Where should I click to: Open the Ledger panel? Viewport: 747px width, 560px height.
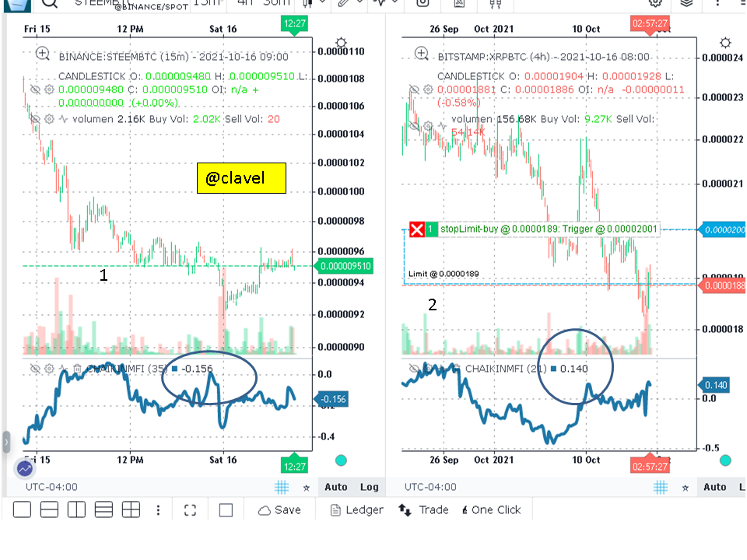point(356,510)
